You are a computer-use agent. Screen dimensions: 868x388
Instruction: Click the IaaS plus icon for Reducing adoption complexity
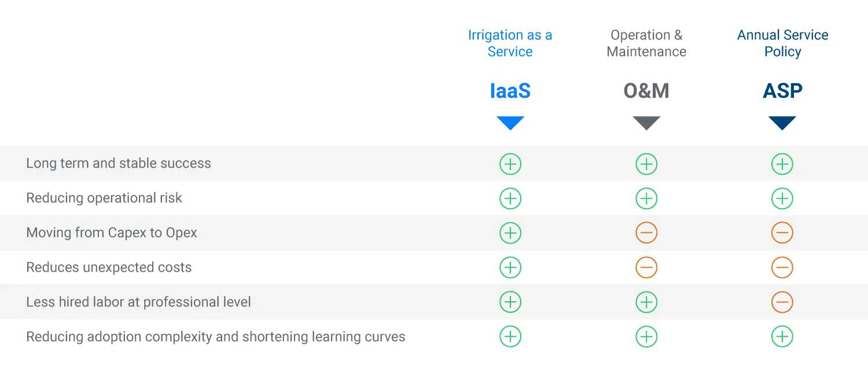(x=510, y=337)
